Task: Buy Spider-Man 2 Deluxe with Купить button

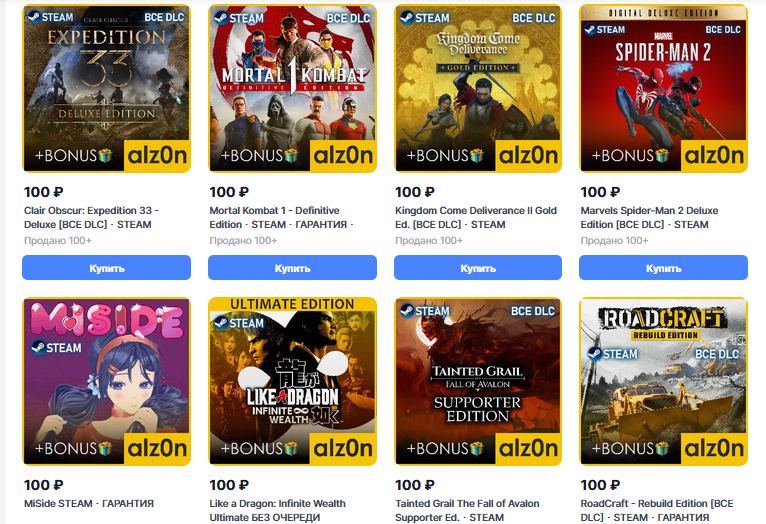Action: (x=663, y=268)
